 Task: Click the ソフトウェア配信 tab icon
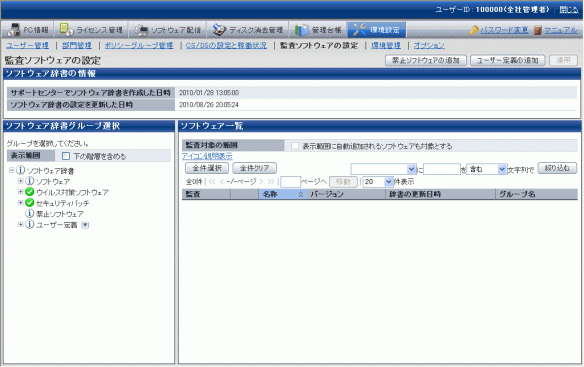coord(141,30)
